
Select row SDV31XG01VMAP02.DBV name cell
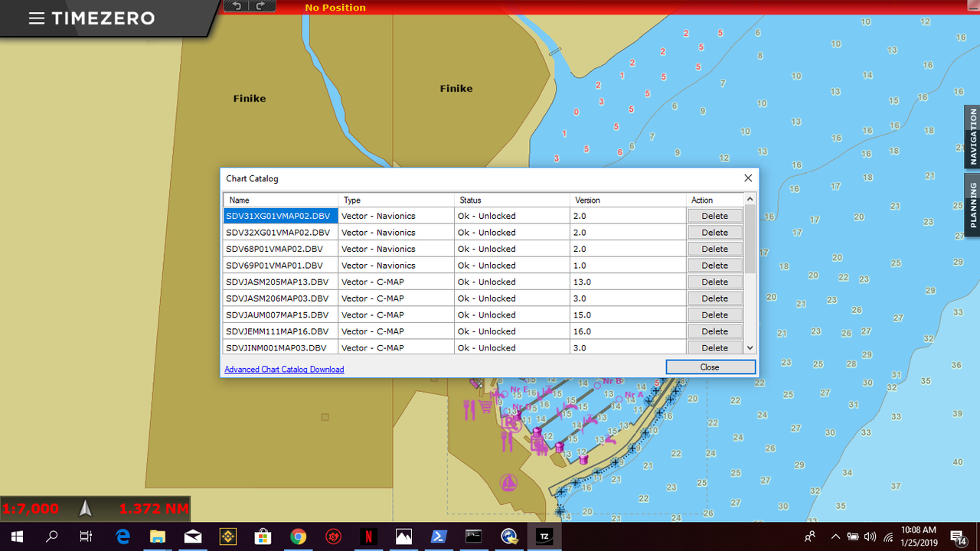281,216
